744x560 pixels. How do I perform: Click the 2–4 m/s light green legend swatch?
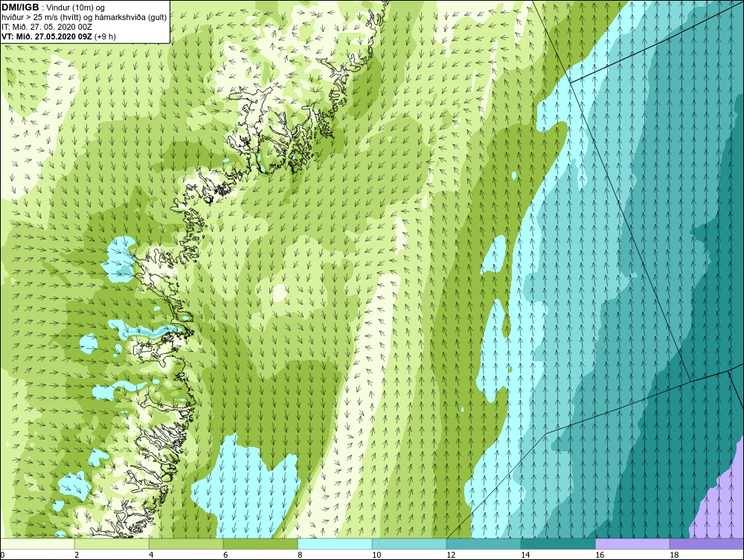click(x=112, y=544)
